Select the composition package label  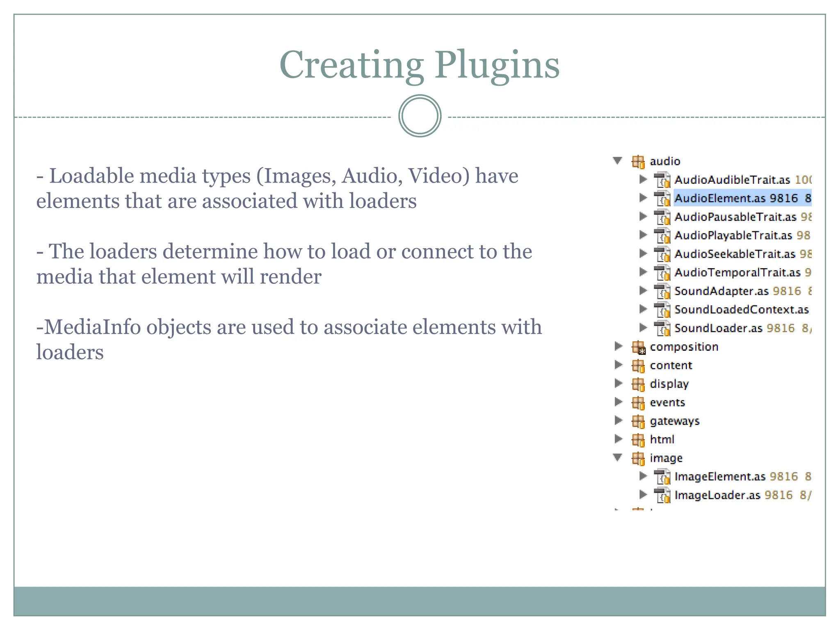tap(684, 347)
